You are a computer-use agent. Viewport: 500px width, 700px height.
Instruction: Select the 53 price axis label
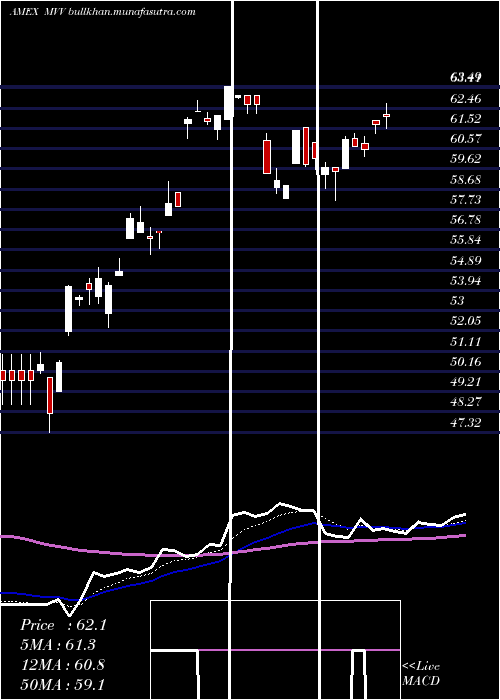coord(458,301)
